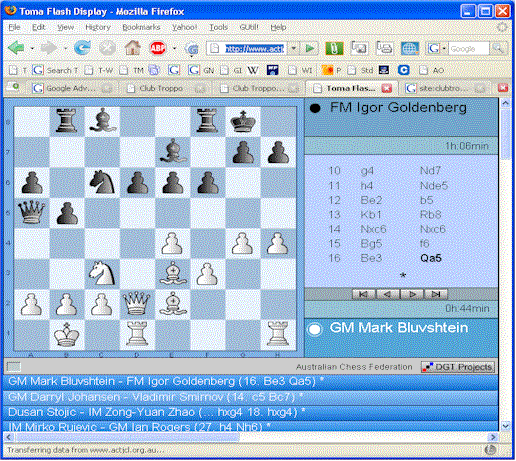Open the search engine selector dropdown
516x461 pixels.
coord(444,49)
